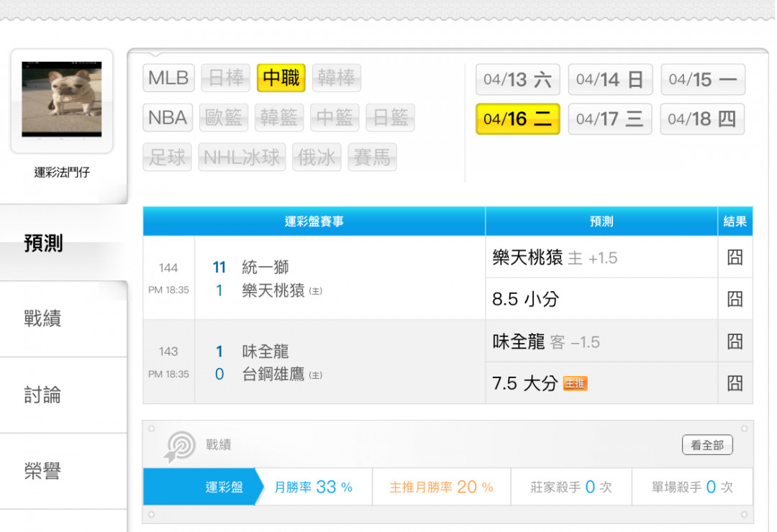Select the NBA league filter
This screenshot has width=777, height=532.
click(x=168, y=117)
